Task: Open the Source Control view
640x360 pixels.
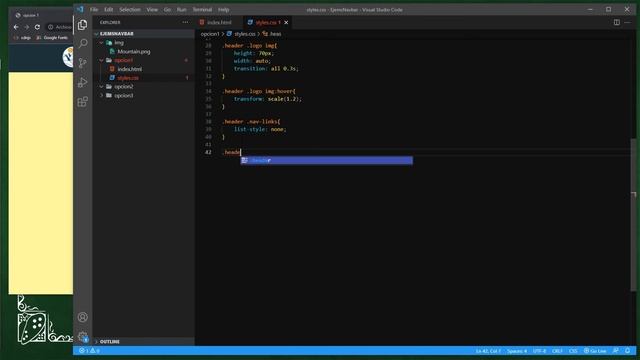Action: [x=82, y=62]
